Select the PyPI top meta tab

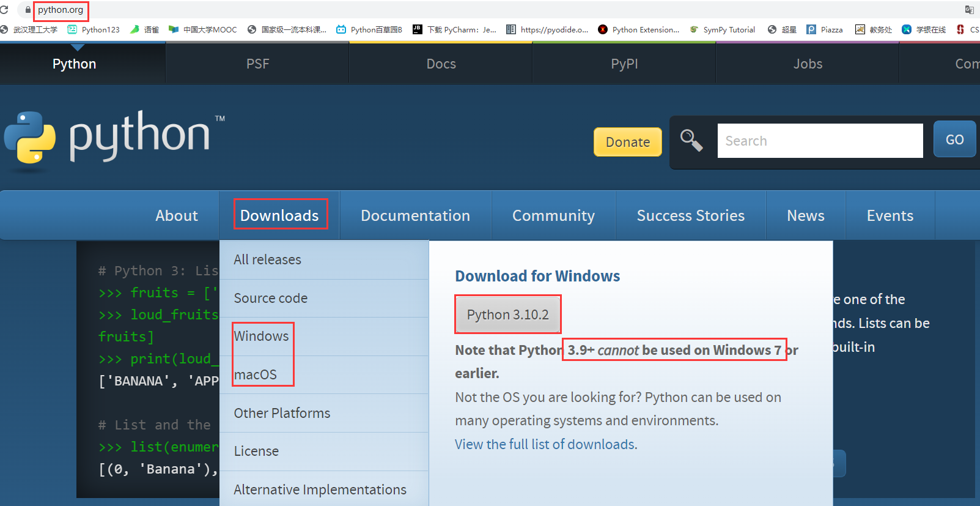(x=624, y=64)
